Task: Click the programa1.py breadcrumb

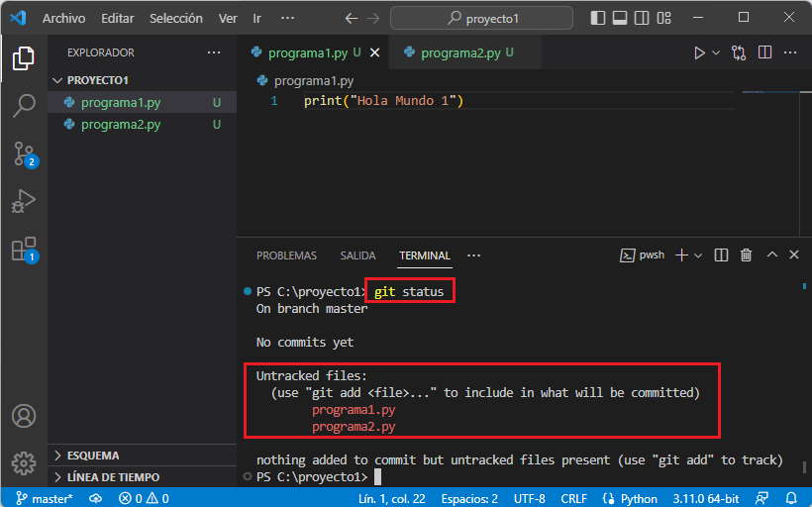Action: 306,81
